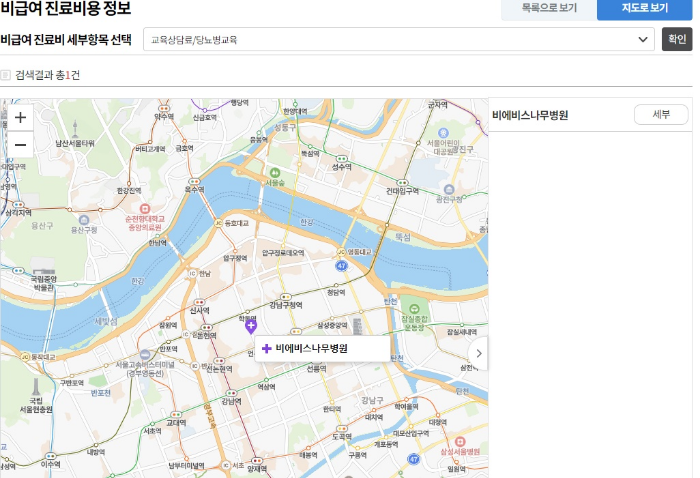
Task: Click the 서울어린이대공원 map icon
Action: coord(443,133)
